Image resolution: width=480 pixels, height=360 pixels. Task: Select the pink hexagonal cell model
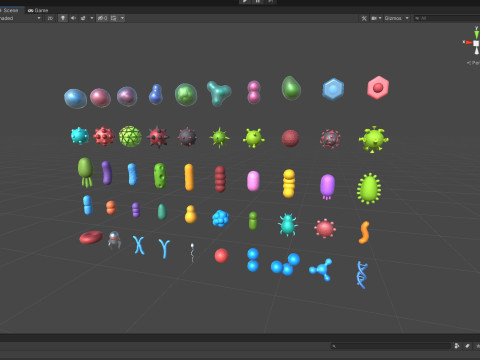click(x=378, y=87)
